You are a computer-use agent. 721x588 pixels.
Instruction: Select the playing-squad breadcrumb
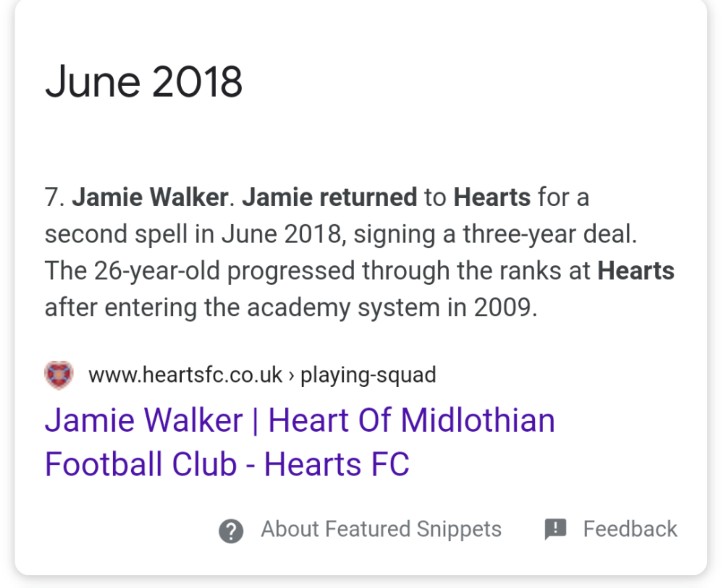click(x=368, y=375)
